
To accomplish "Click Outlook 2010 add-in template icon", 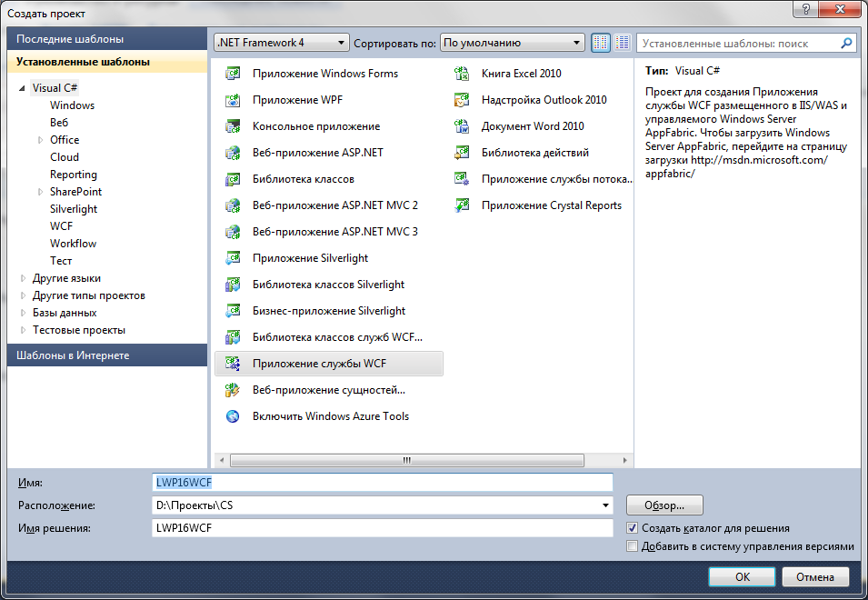I will (x=462, y=100).
